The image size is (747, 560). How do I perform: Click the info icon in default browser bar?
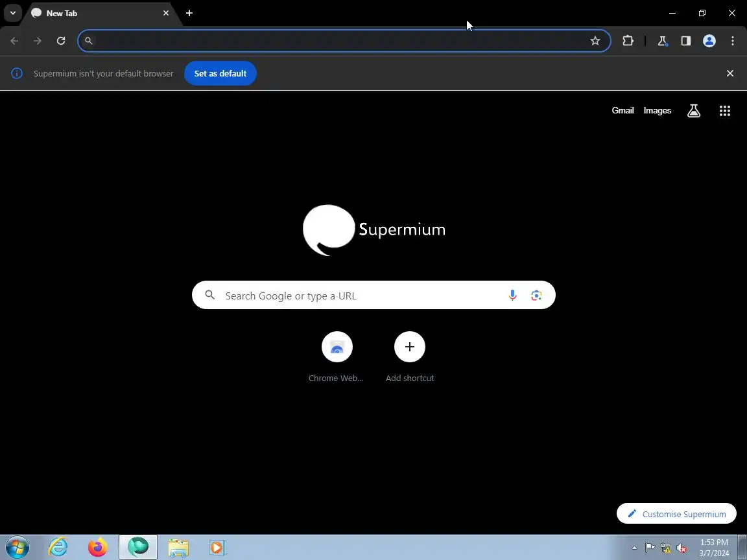click(17, 73)
